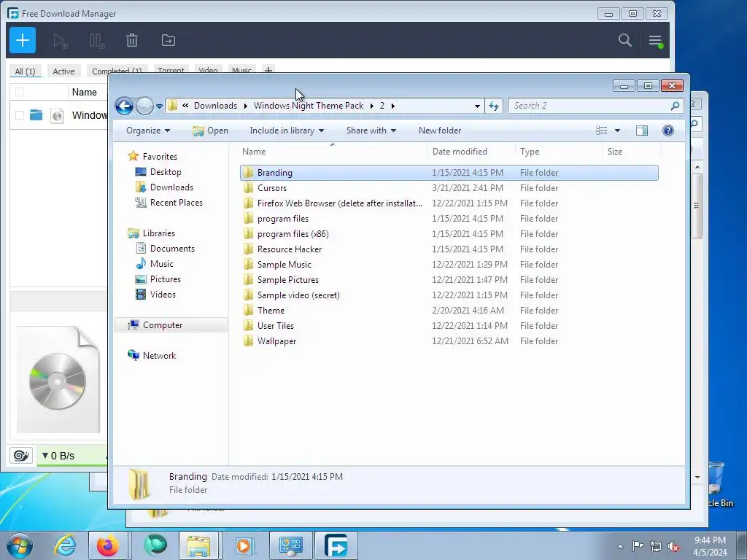Sort by Size column header
The width and height of the screenshot is (747, 560).
[x=632, y=152]
